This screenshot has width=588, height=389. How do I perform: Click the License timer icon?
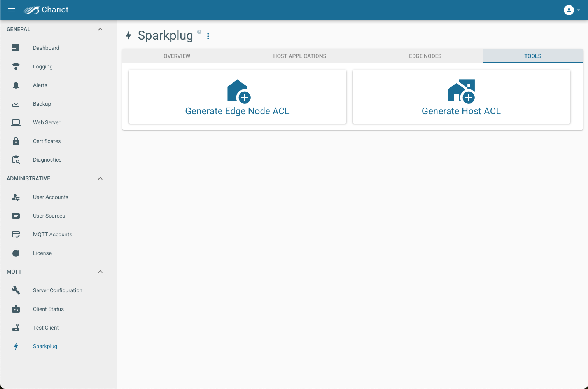tap(16, 253)
